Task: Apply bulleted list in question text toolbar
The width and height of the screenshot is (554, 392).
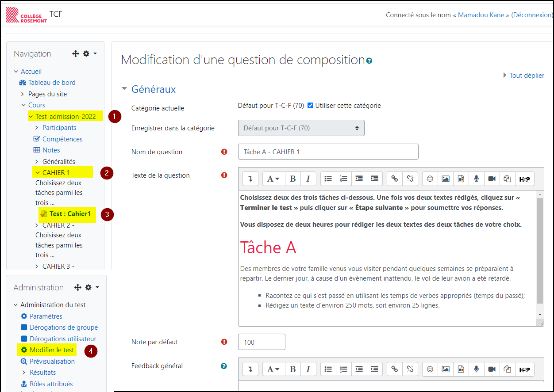Action: 328,179
